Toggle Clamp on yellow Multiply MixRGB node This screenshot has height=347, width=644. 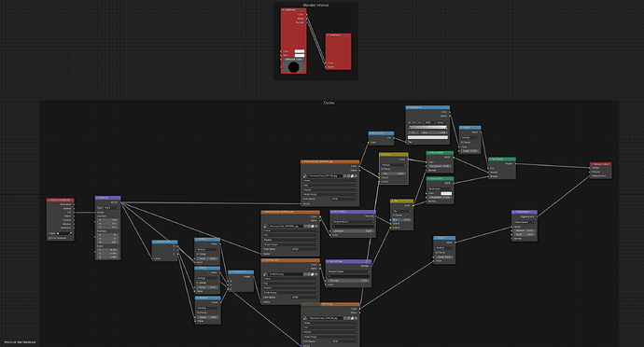[x=383, y=169]
